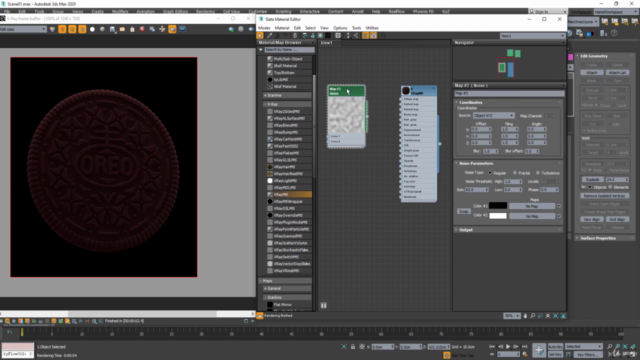Click the large plus set key button
Image resolution: width=640 pixels, height=360 pixels.
(x=539, y=350)
